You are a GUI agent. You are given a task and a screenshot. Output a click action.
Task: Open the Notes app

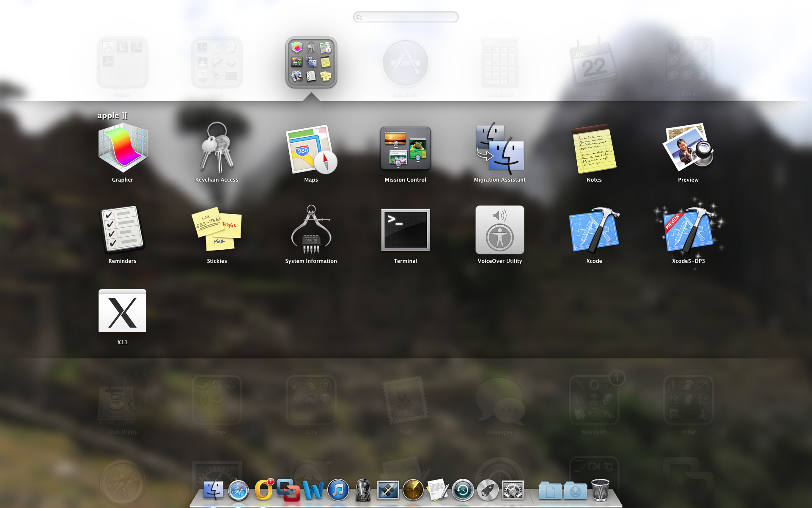[x=594, y=149]
